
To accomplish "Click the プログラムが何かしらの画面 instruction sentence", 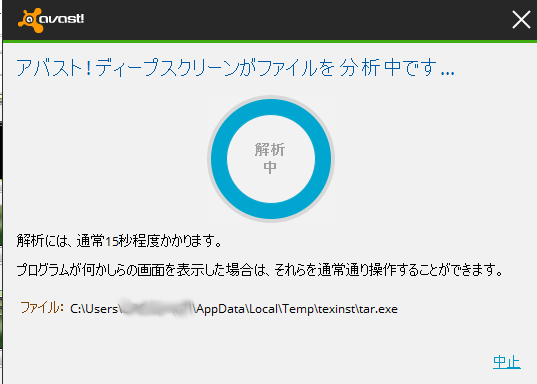I will click(260, 270).
